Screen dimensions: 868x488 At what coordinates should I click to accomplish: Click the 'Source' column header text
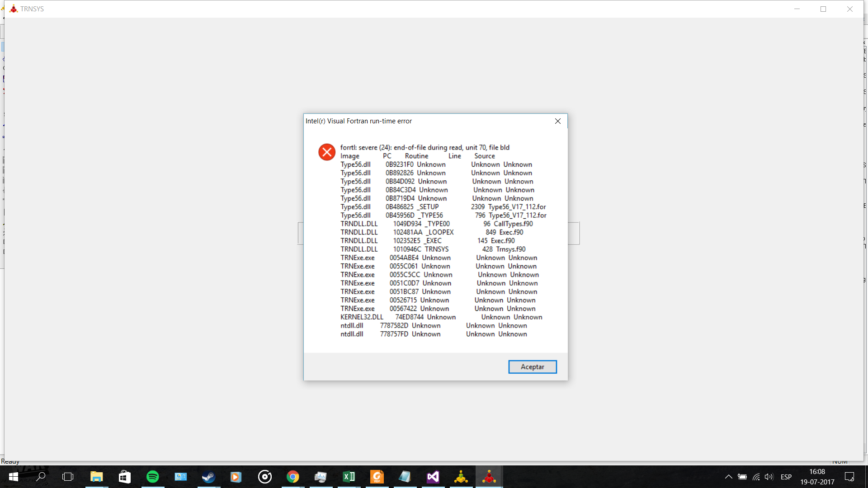[485, 156]
